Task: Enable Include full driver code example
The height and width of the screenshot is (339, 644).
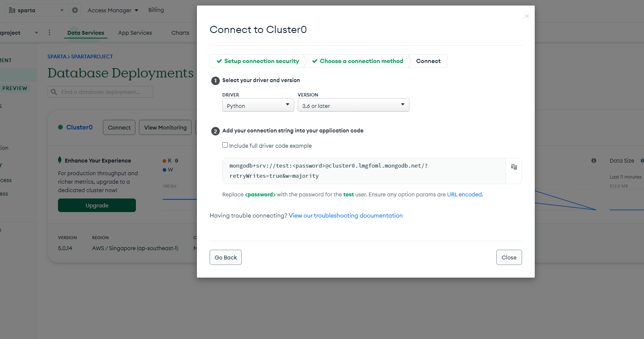Action: point(225,145)
